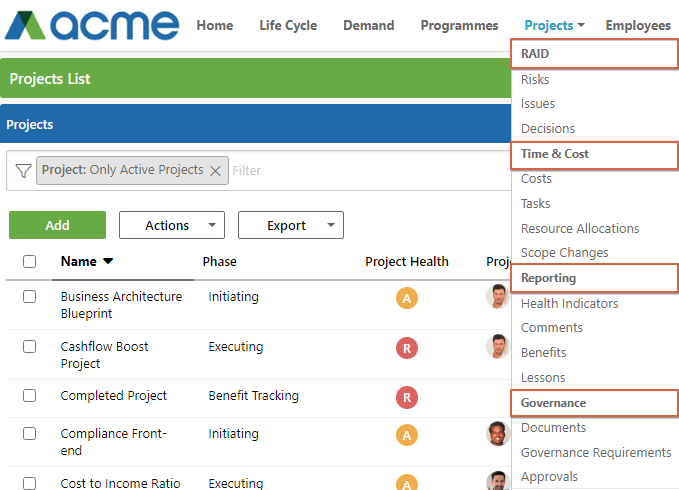Toggle the select-all checkbox in table header
The width and height of the screenshot is (679, 490).
(29, 261)
